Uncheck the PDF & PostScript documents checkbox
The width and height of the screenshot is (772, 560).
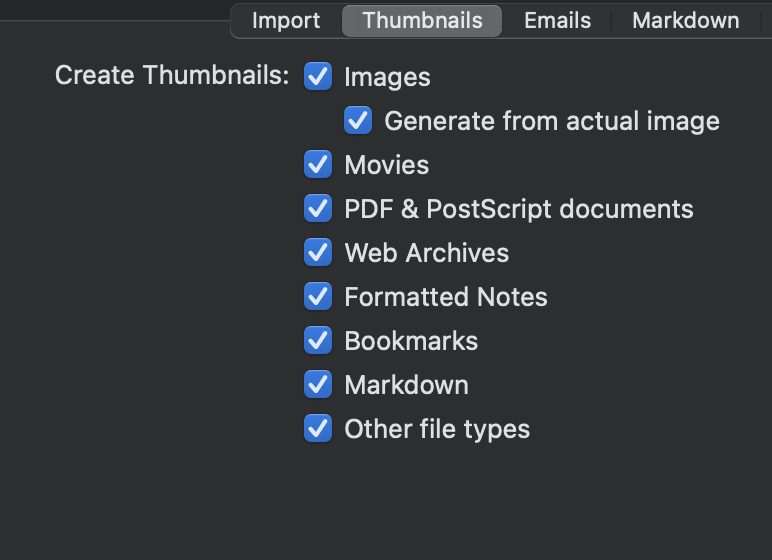318,209
